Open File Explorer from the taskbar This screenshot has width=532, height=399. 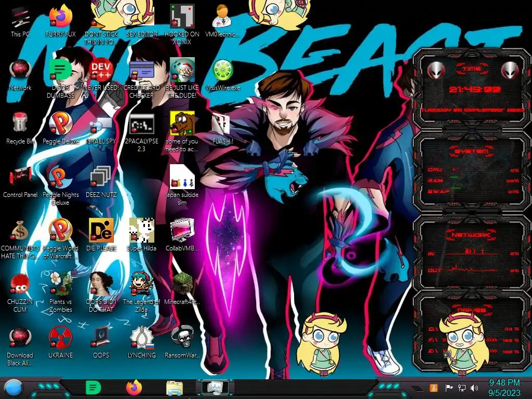tap(175, 388)
